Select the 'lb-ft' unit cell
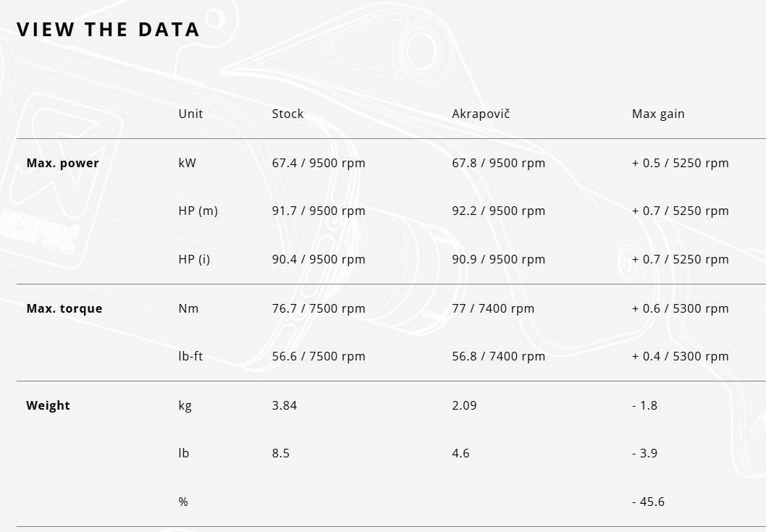766x532 pixels. [190, 356]
